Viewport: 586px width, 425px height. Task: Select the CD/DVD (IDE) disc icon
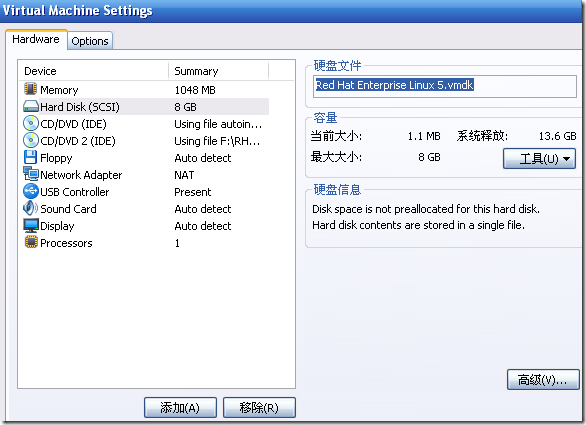click(x=31, y=123)
